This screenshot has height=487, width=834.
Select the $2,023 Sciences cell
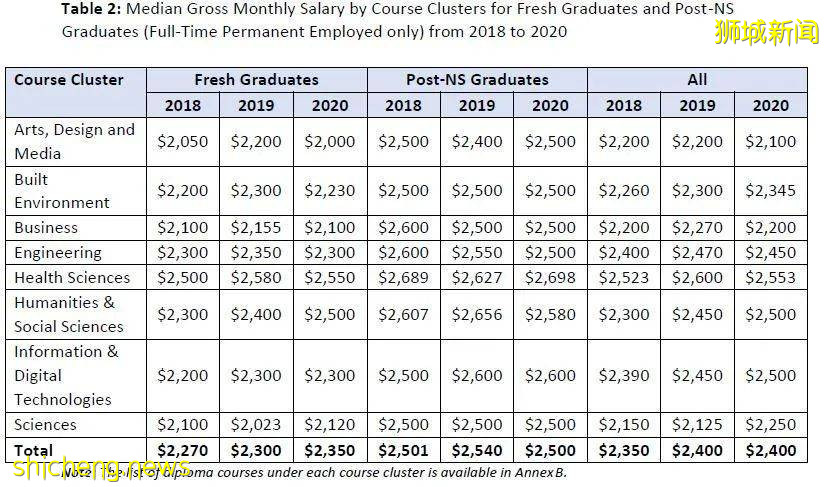click(x=256, y=424)
